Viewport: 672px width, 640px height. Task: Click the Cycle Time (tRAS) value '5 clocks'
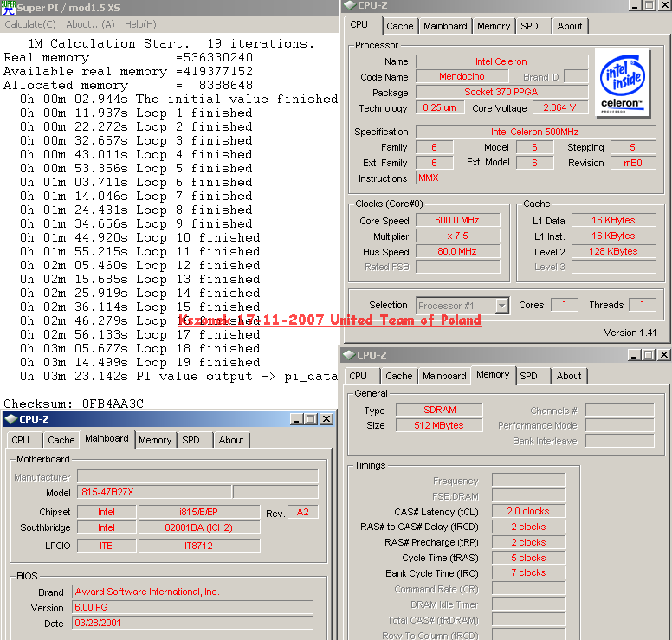[529, 558]
